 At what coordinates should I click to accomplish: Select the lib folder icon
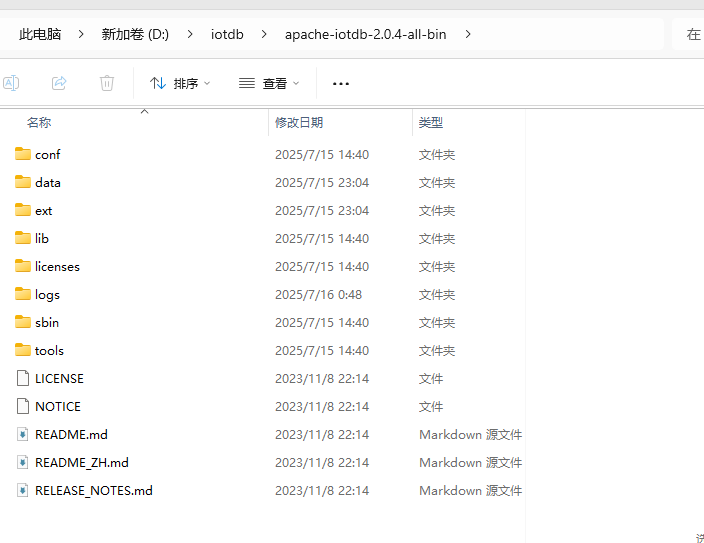pos(23,238)
